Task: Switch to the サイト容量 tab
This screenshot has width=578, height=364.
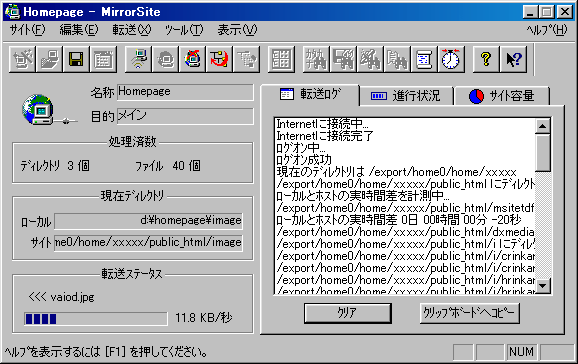Action: [502, 96]
